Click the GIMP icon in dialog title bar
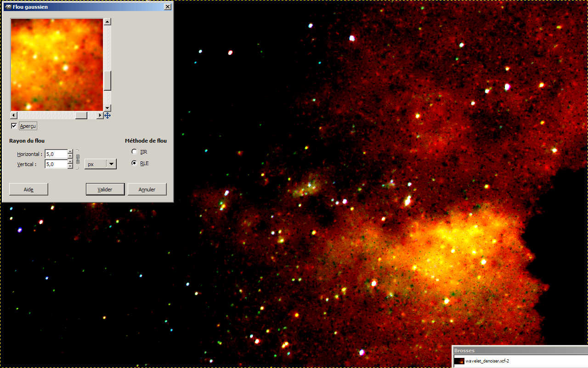 point(8,7)
